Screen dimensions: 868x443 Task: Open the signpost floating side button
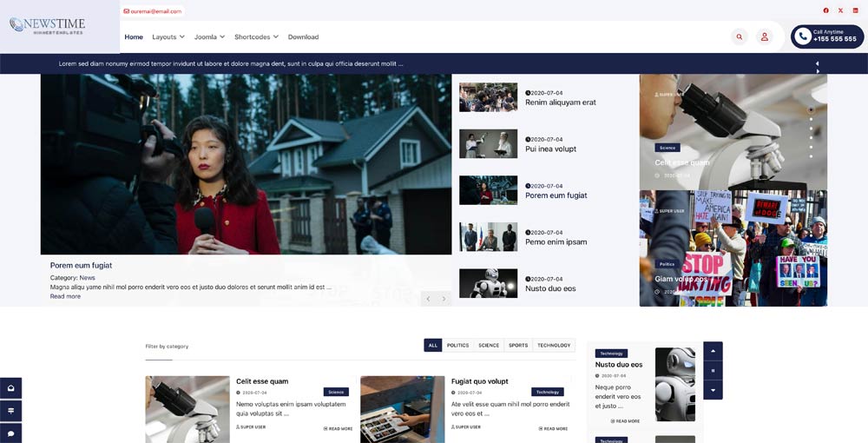pos(11,411)
